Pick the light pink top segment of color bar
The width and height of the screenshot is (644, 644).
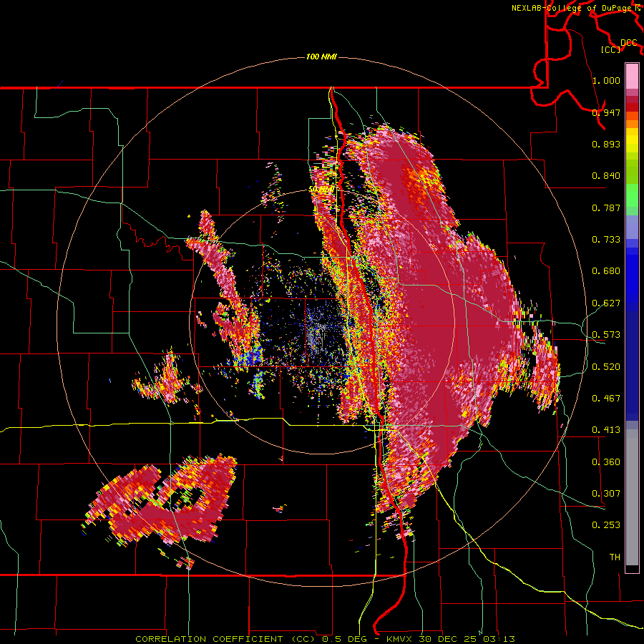[632, 76]
